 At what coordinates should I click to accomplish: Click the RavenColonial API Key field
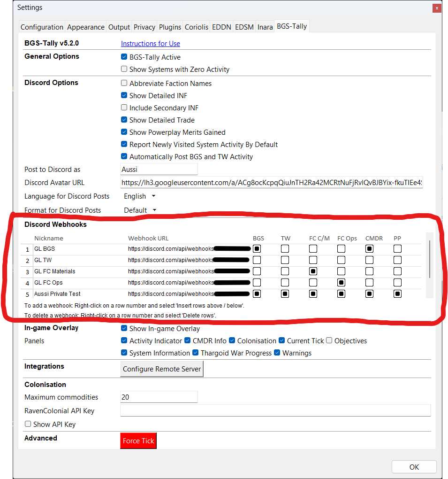[275, 410]
